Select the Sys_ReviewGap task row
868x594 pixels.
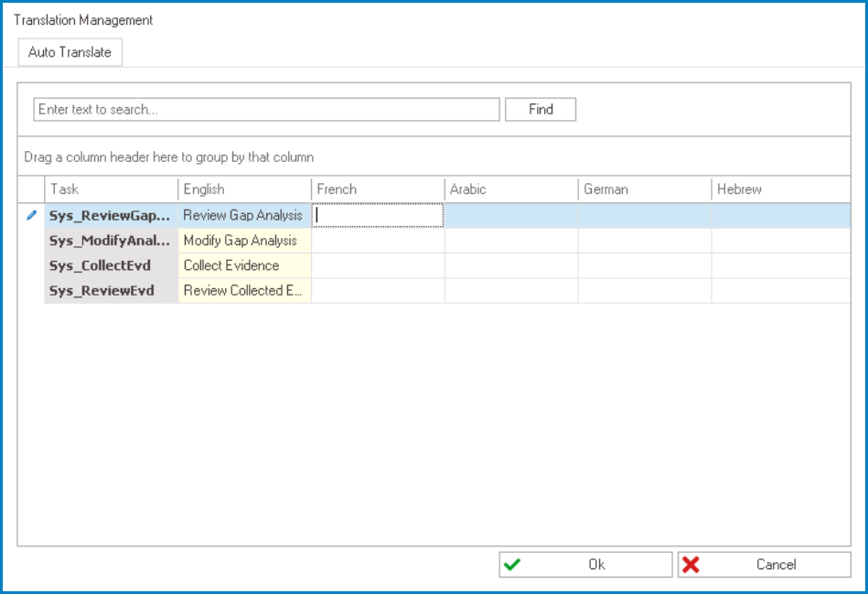[110, 215]
